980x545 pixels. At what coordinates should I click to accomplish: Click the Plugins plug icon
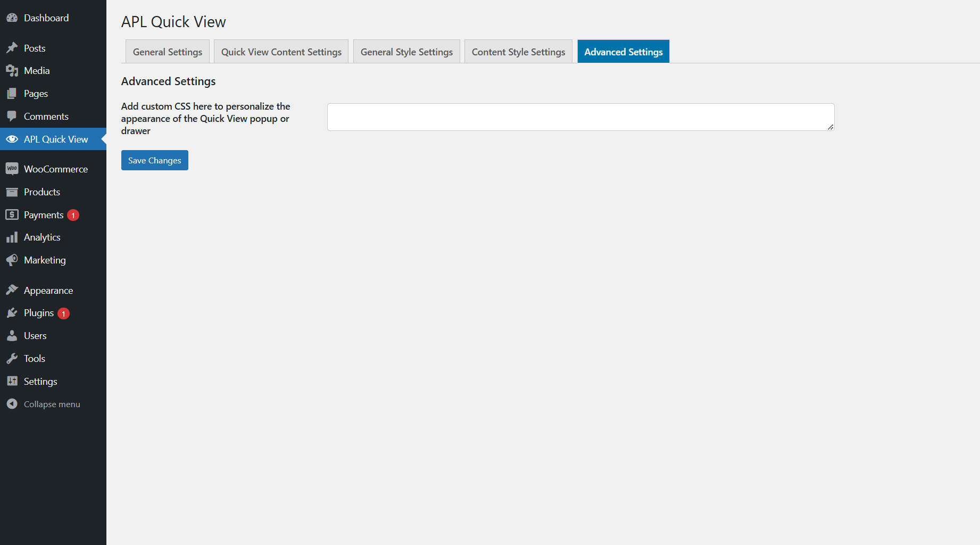12,313
